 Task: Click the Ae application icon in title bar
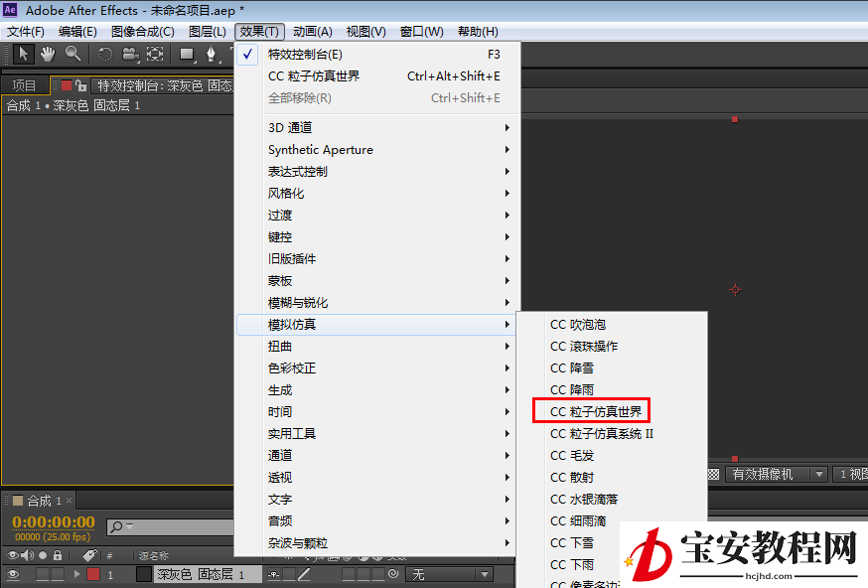[10, 10]
